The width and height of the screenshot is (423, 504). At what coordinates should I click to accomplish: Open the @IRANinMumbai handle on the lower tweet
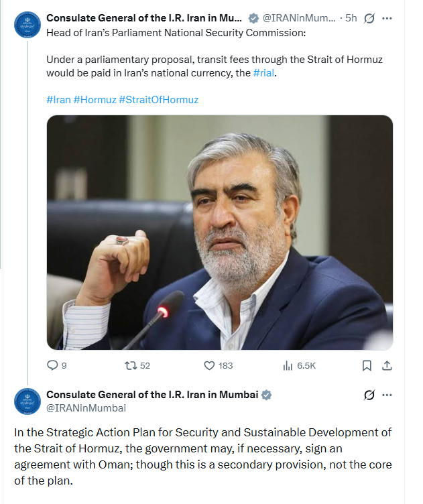coord(86,407)
